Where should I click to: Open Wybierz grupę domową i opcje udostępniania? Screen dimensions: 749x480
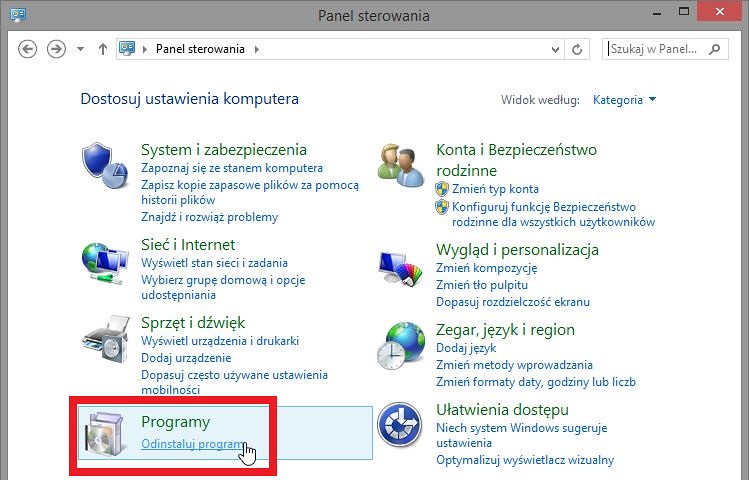223,287
